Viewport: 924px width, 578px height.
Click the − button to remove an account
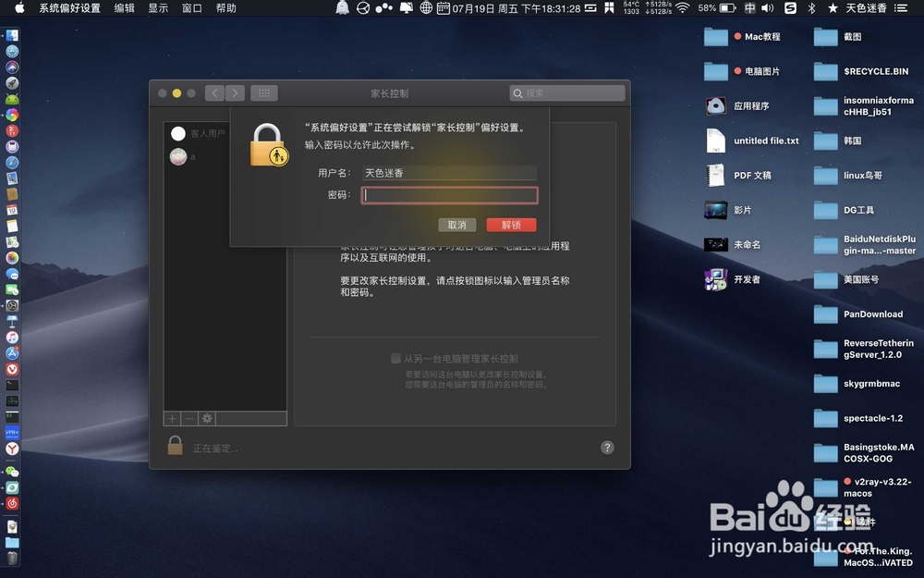(x=188, y=418)
